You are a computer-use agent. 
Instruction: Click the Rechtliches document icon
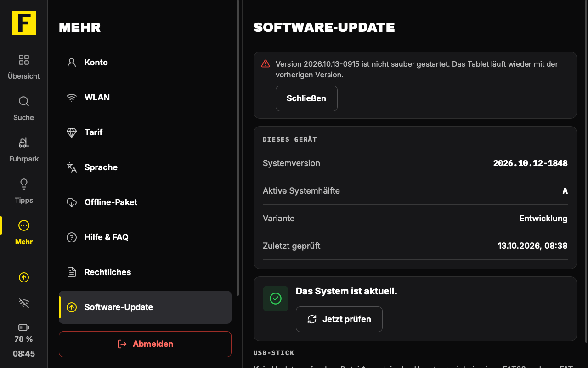point(72,272)
